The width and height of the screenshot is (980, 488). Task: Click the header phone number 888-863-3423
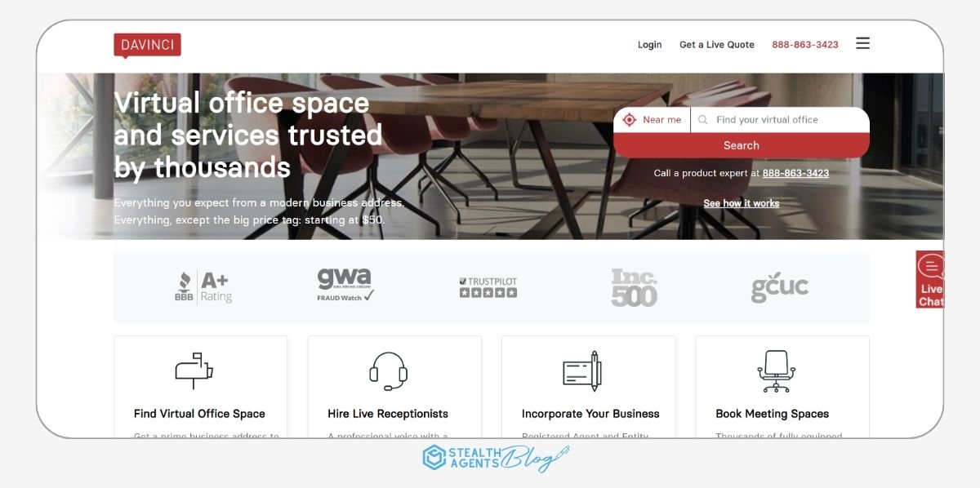pyautogui.click(x=805, y=45)
